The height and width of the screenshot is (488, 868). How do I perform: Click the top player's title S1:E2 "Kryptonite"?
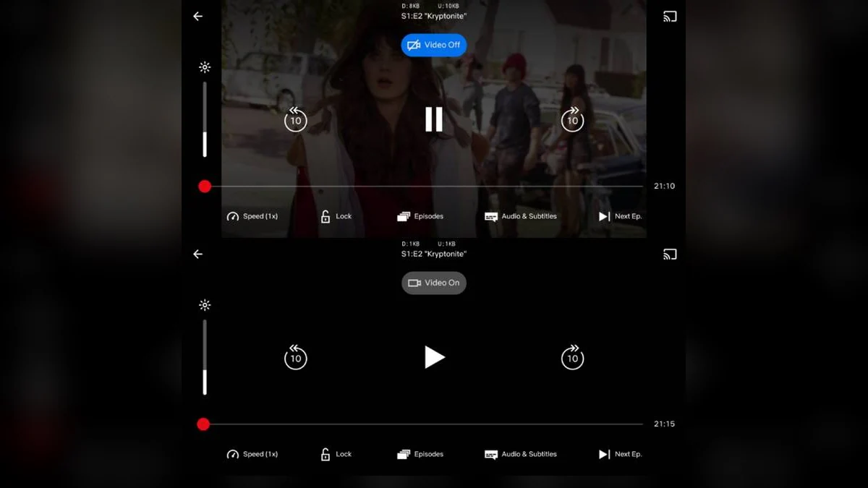(x=434, y=16)
